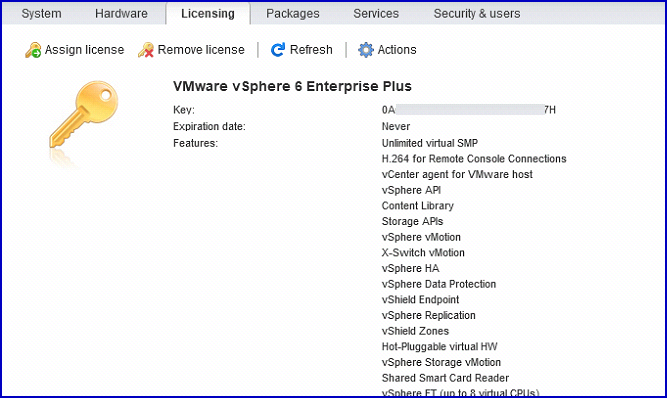
Task: Select the VMware vSphere 6 Enterprise Plus heading
Action: [x=292, y=86]
